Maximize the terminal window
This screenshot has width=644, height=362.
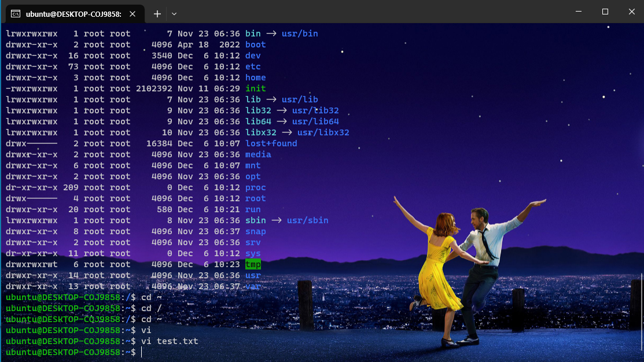(605, 12)
